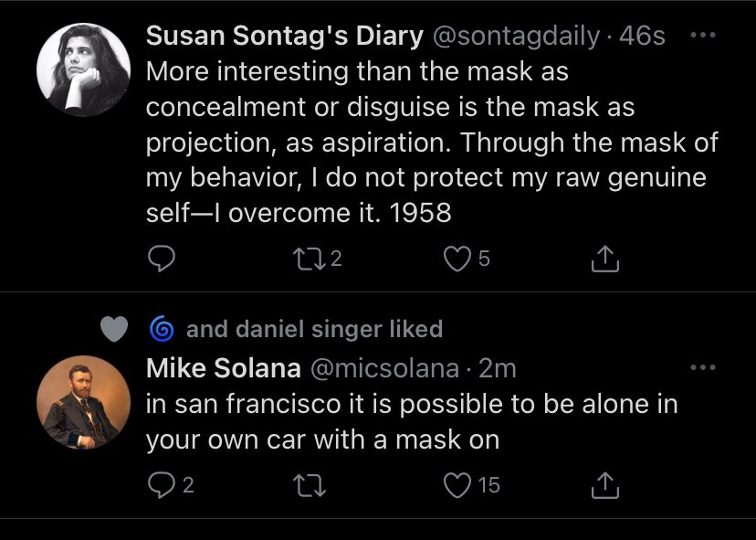Like the Susan Sontag's Diary tweet
The height and width of the screenshot is (540, 756).
[x=456, y=260]
